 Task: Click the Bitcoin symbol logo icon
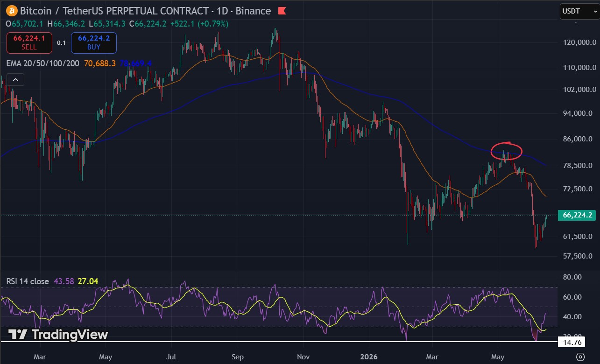point(12,10)
